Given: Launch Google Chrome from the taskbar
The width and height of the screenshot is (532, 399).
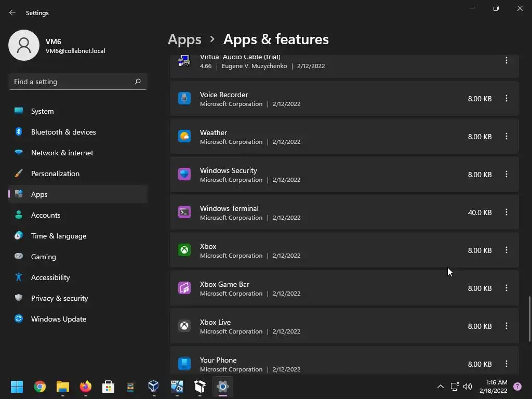Looking at the screenshot, I should pyautogui.click(x=39, y=387).
